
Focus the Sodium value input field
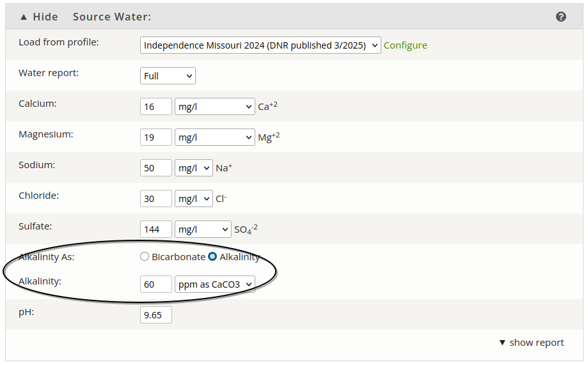coord(156,168)
